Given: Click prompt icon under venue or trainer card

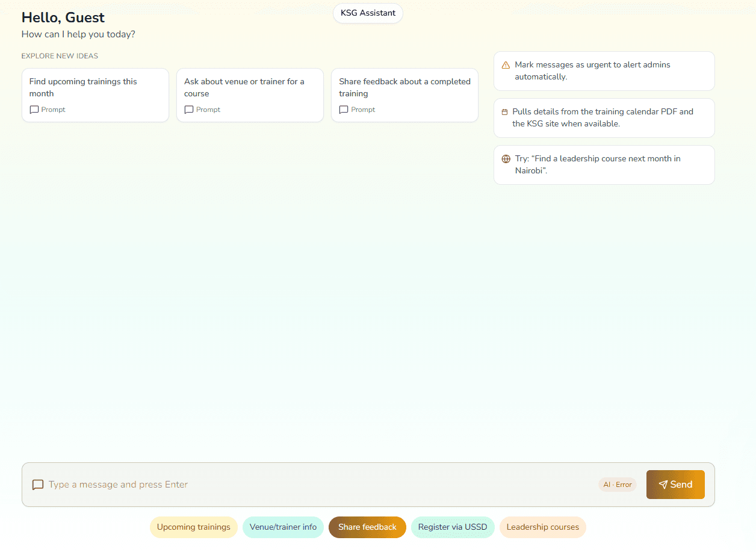Looking at the screenshot, I should (x=189, y=110).
